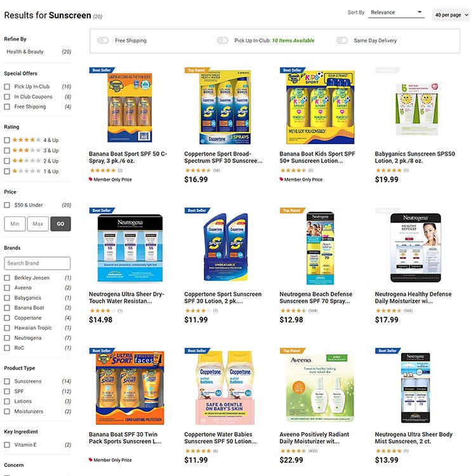Image resolution: width=476 pixels, height=476 pixels.
Task: Click the Best Seller badge on Banana Boat Sport
Action: (102, 70)
